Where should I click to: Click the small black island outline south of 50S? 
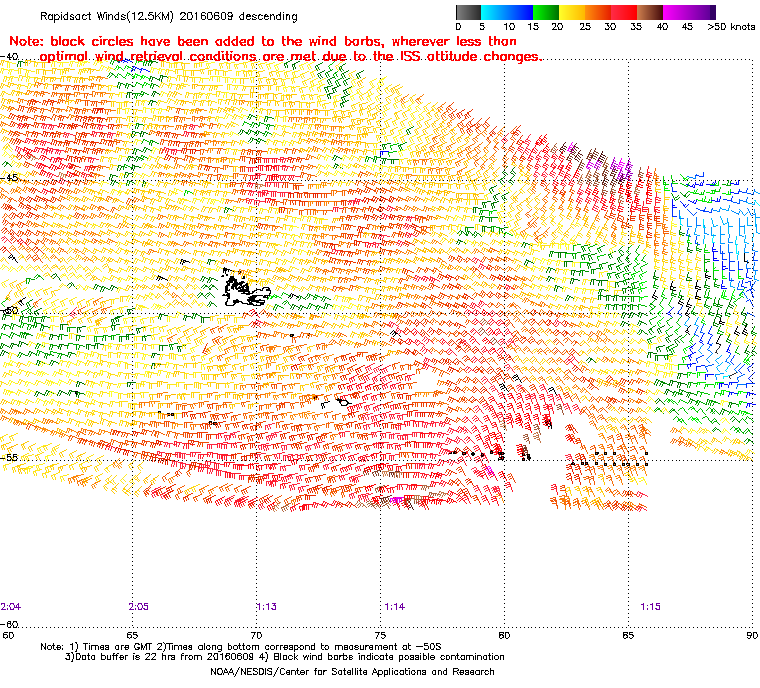click(343, 401)
